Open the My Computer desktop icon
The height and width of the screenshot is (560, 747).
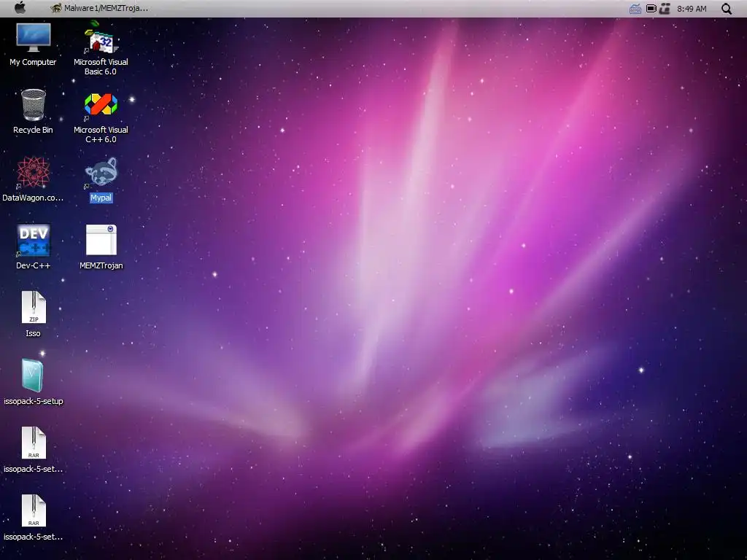pyautogui.click(x=34, y=37)
